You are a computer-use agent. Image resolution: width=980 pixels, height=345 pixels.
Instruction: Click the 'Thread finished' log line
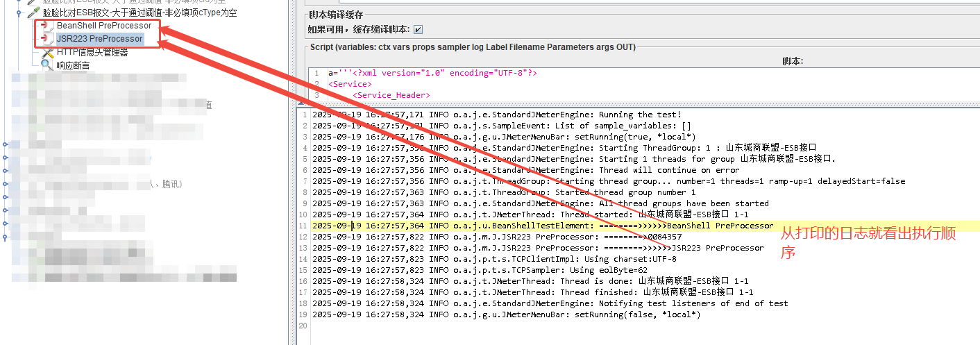pyautogui.click(x=533, y=292)
